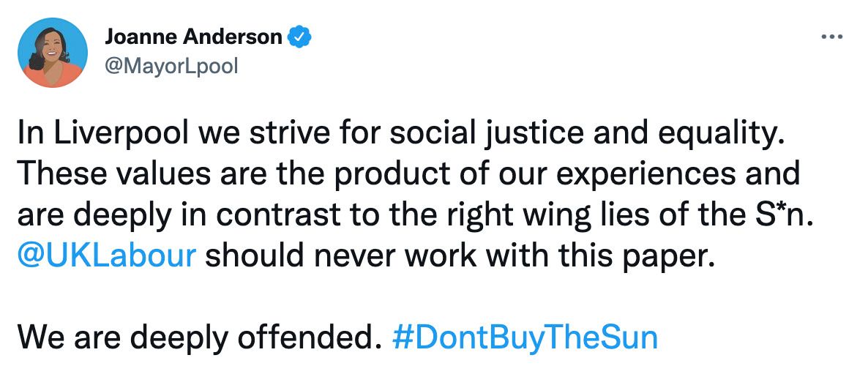The width and height of the screenshot is (868, 366).
Task: Open Joanne Anderson's profile avatar
Action: pyautogui.click(x=54, y=54)
